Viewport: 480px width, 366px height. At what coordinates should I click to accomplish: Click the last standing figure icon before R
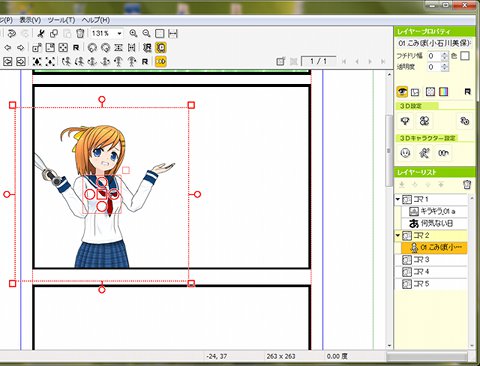click(x=132, y=62)
